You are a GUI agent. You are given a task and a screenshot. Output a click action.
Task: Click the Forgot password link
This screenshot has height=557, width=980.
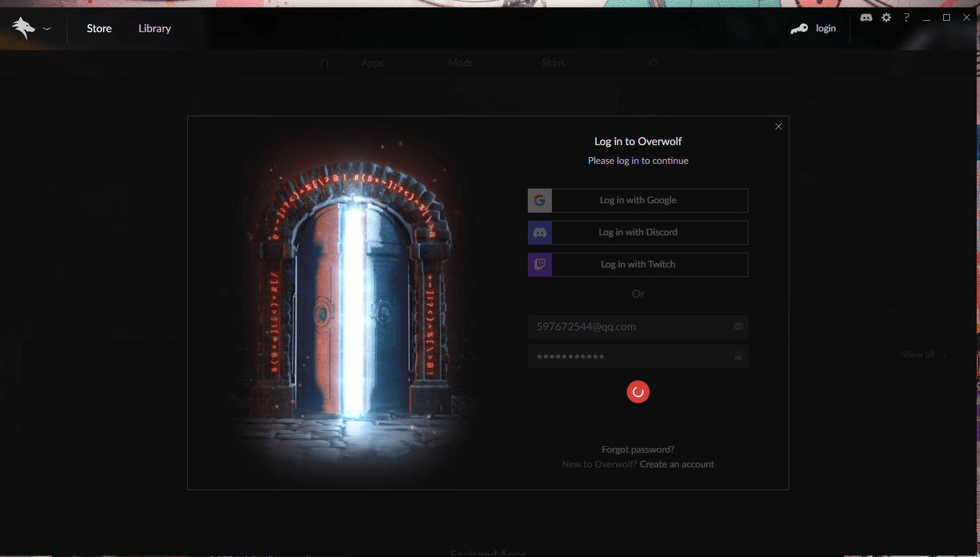coord(638,449)
